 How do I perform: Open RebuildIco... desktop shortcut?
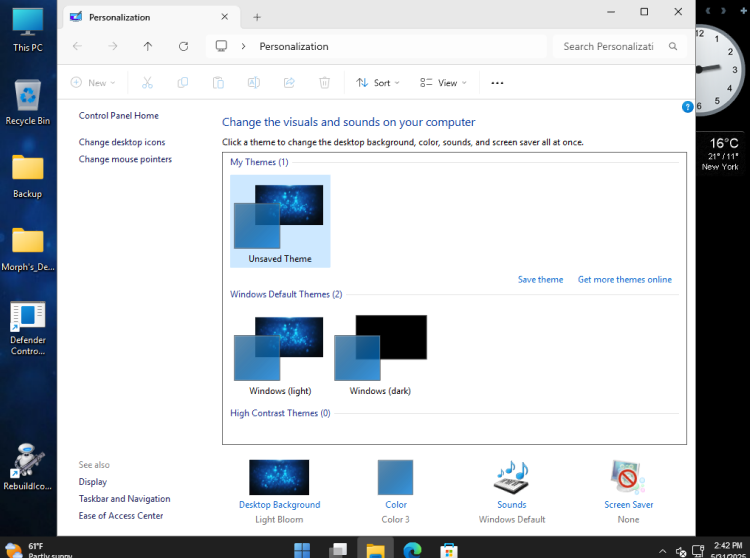coord(28,467)
